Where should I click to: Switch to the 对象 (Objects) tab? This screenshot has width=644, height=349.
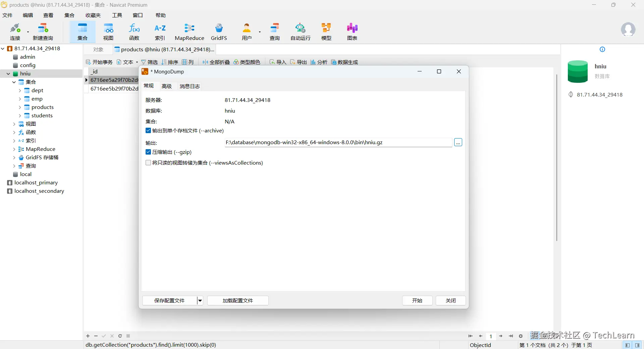click(x=98, y=50)
